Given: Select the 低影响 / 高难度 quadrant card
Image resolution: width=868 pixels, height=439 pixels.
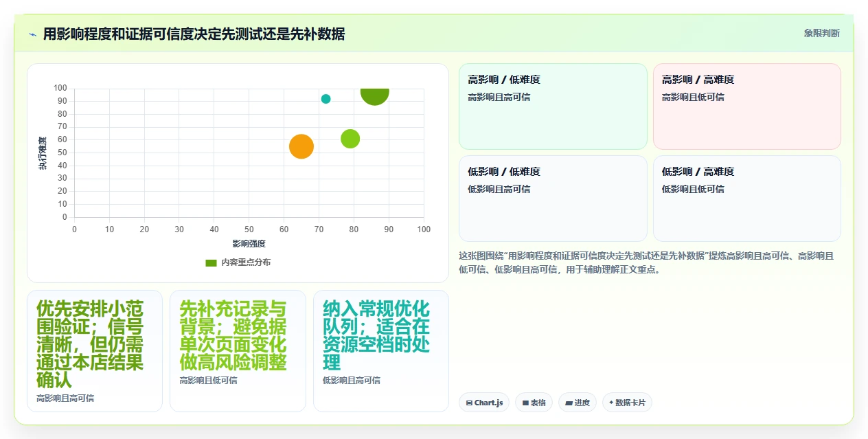Looking at the screenshot, I should click(x=747, y=199).
